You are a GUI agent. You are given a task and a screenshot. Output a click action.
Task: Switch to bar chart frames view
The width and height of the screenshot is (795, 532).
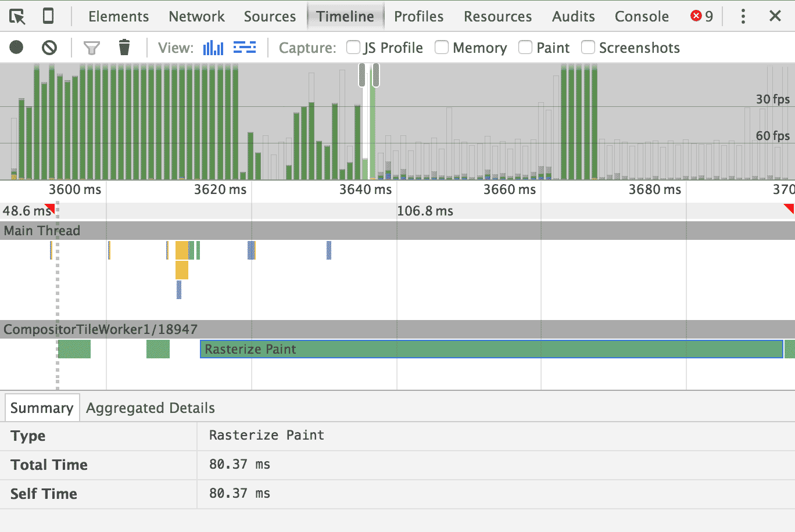point(213,48)
